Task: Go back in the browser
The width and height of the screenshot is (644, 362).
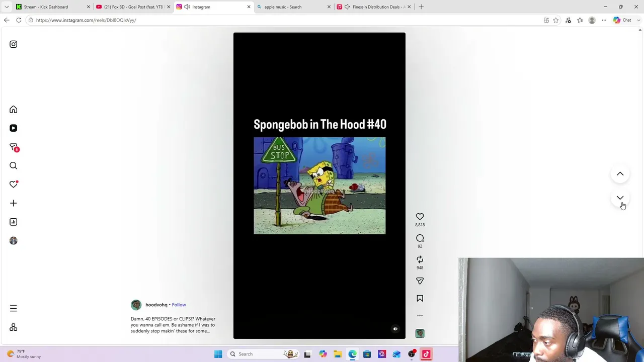Action: coord(7,20)
